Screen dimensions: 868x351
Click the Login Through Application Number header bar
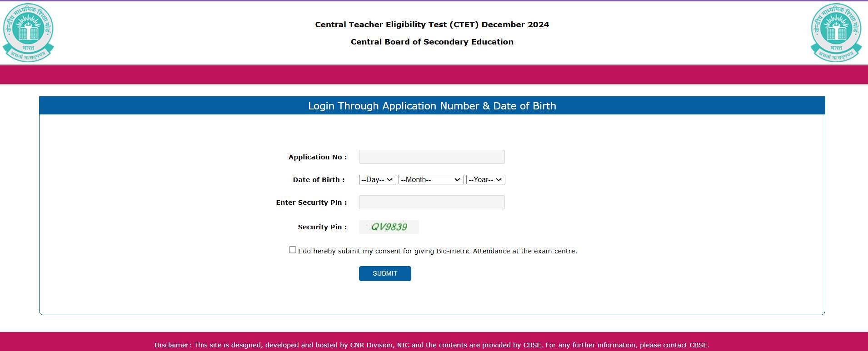(432, 106)
